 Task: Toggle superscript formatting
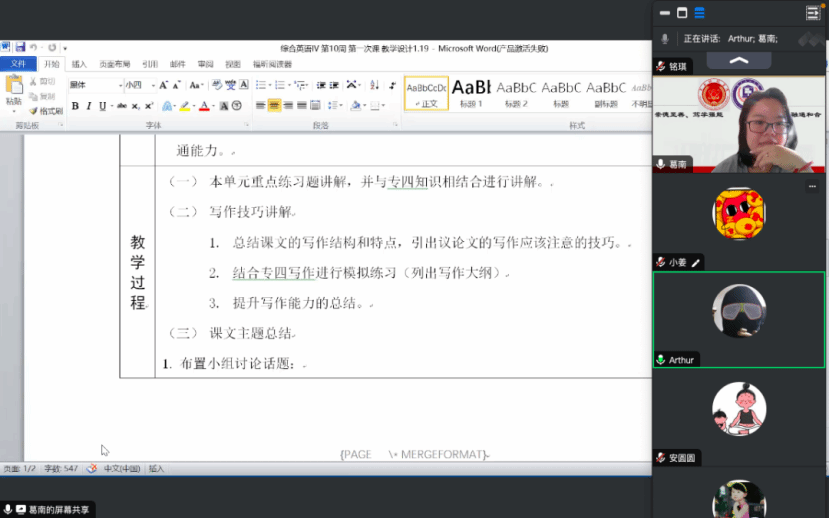[149, 106]
